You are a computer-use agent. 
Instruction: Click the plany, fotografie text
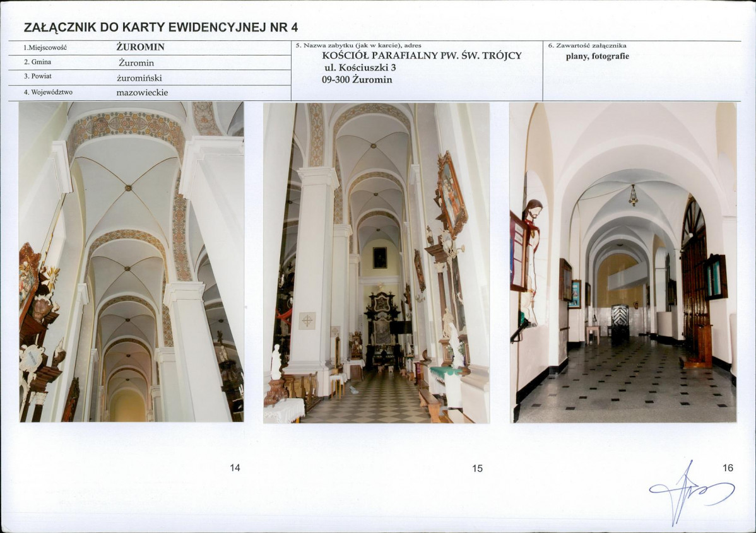[598, 56]
